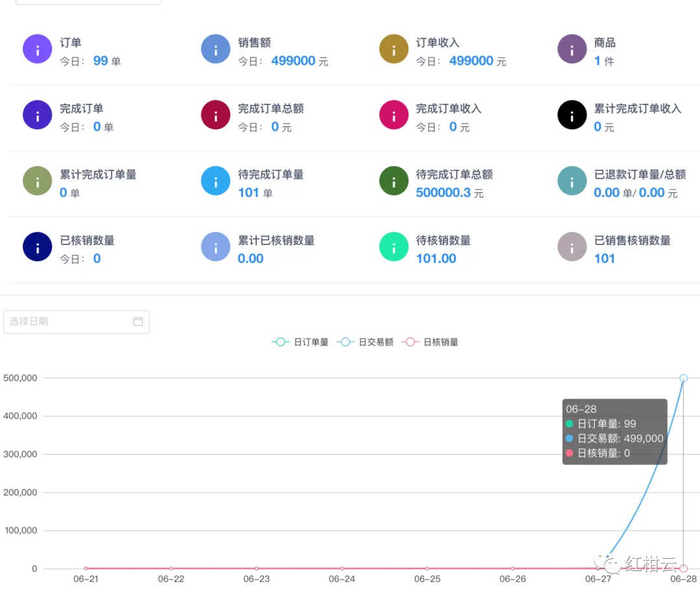Image resolution: width=700 pixels, height=595 pixels.
Task: Open the calendar icon in the date picker
Action: [138, 321]
